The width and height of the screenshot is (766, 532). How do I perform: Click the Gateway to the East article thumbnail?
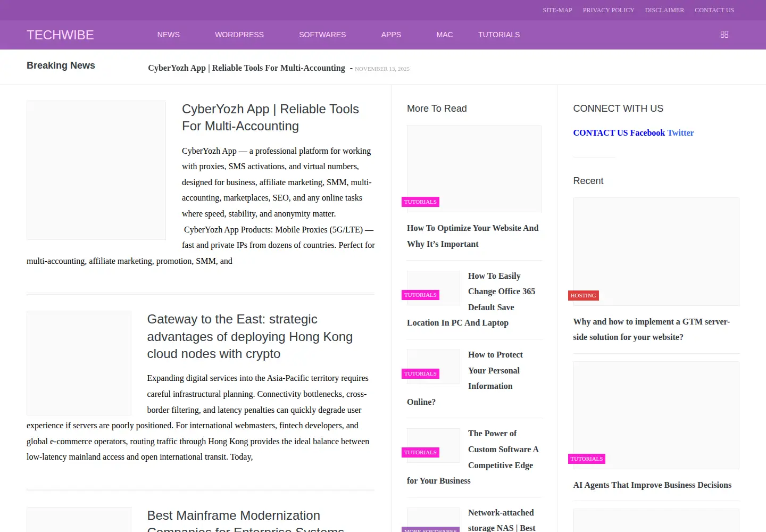79,363
